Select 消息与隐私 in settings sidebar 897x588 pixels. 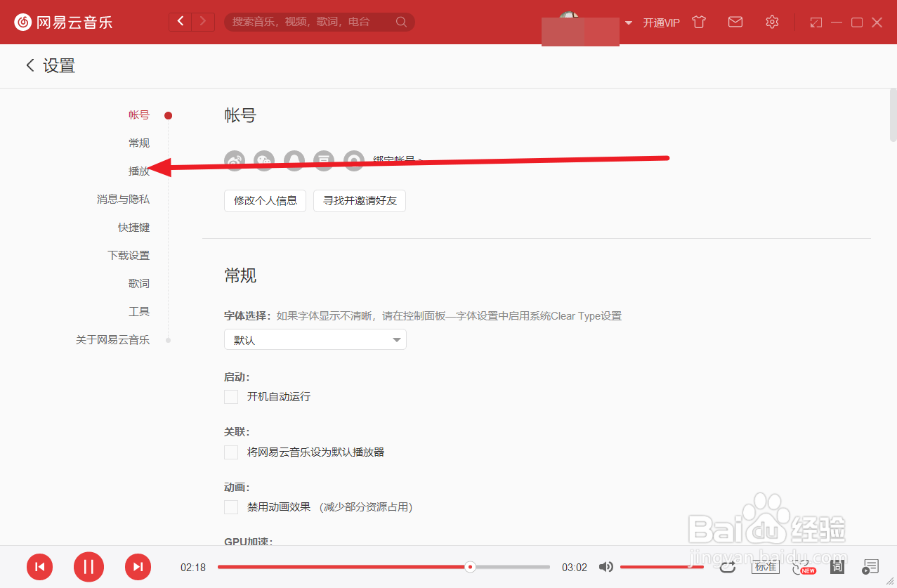pyautogui.click(x=123, y=200)
